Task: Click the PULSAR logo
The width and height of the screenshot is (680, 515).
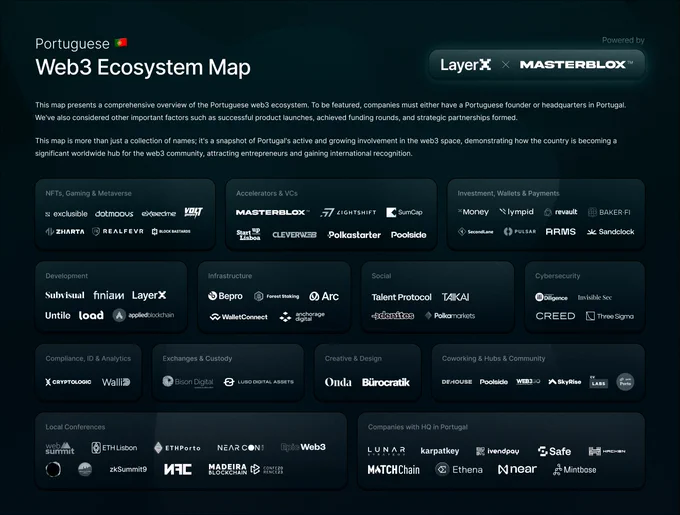Action: click(520, 231)
